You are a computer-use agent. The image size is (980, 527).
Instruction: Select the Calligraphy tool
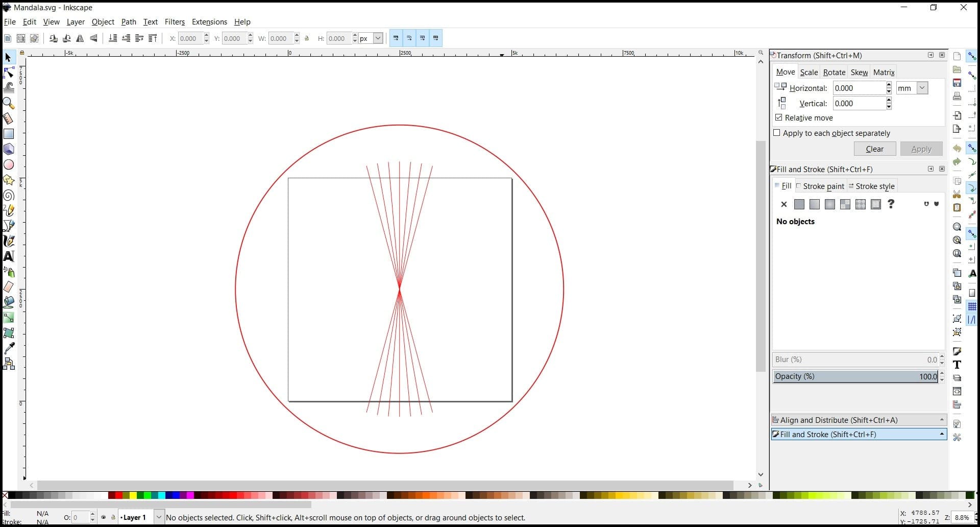click(x=9, y=241)
